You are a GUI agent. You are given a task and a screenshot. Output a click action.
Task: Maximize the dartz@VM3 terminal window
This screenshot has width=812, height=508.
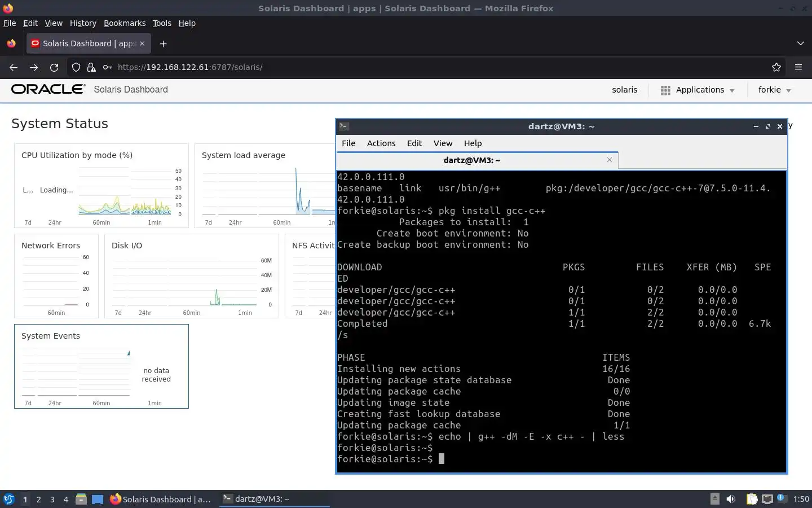pyautogui.click(x=767, y=126)
